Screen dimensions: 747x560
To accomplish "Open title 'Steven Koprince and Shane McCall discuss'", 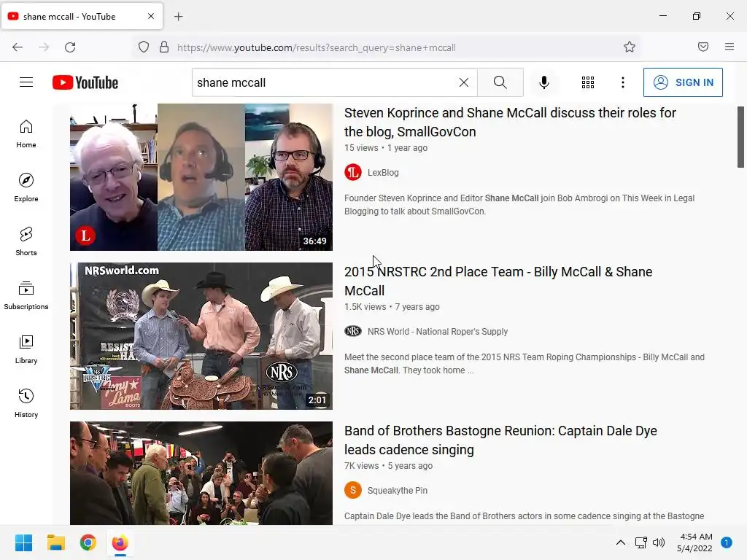I will coord(510,122).
